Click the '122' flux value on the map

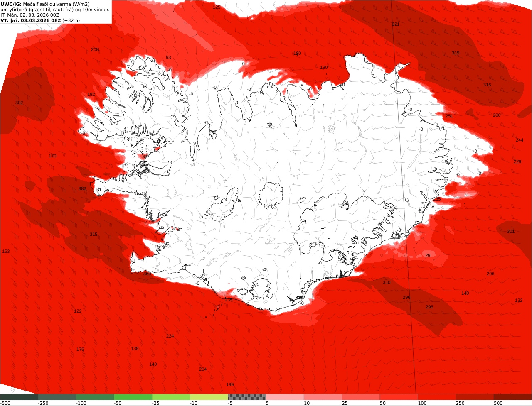tap(78, 311)
